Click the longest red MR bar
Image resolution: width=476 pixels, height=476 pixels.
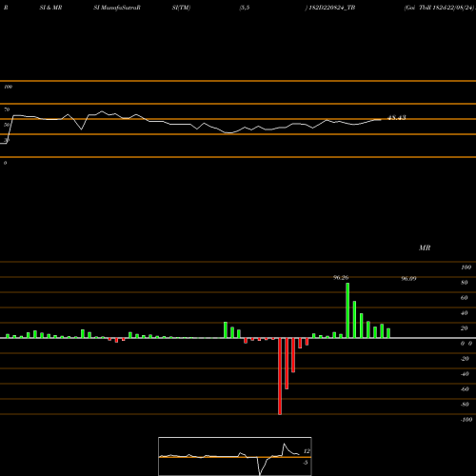pyautogui.click(x=280, y=376)
